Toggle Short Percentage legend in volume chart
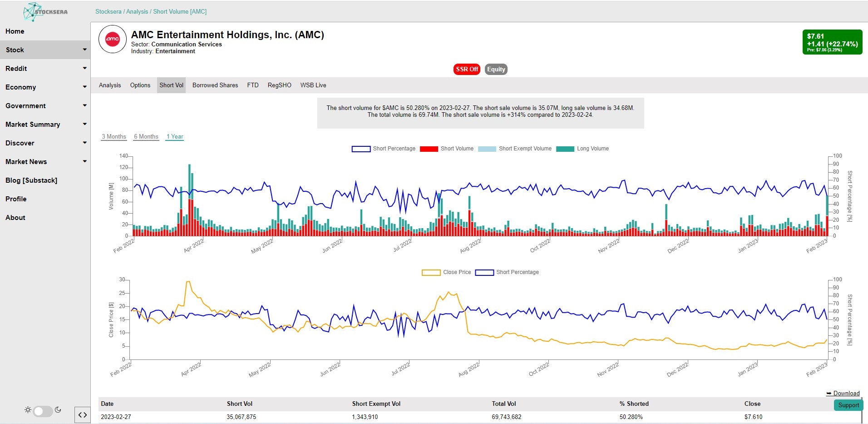The image size is (868, 424). (384, 149)
